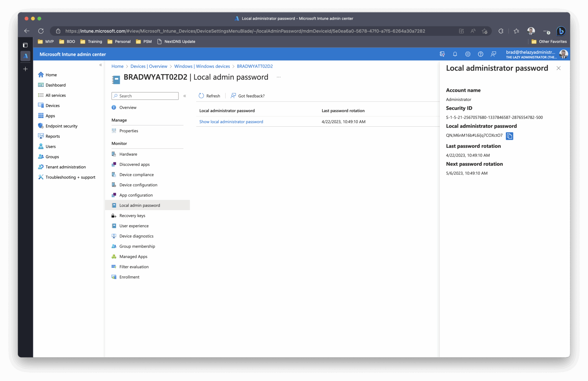Viewport: 588px width, 381px height.
Task: Open the device page overflow ellipsis menu
Action: [x=278, y=77]
